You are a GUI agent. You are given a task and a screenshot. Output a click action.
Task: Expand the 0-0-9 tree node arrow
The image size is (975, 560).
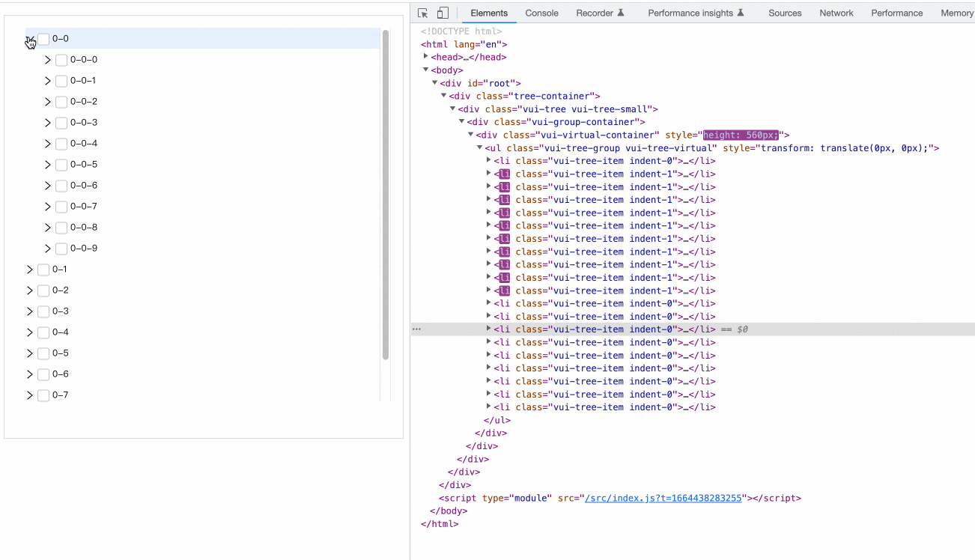(48, 249)
